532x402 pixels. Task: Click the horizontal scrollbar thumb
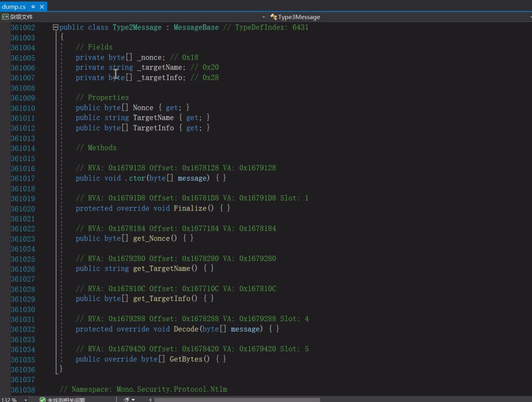point(236,400)
